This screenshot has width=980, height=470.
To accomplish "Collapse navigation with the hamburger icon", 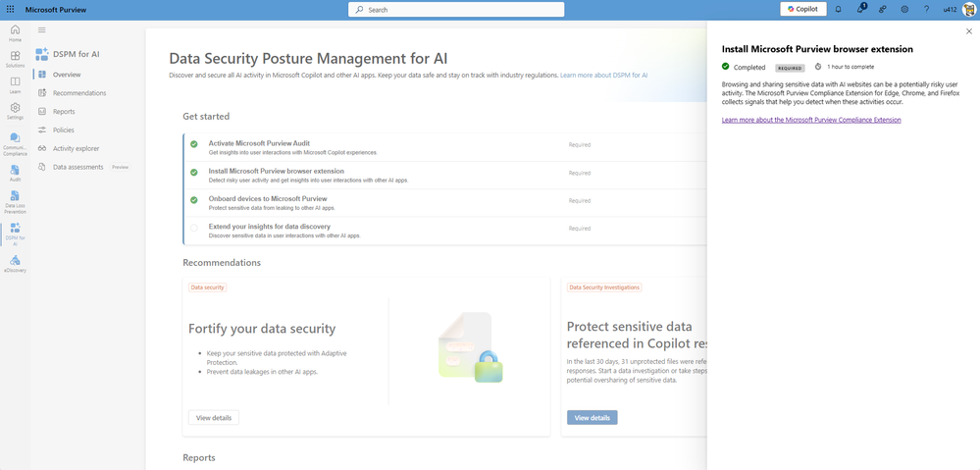I will [x=42, y=29].
